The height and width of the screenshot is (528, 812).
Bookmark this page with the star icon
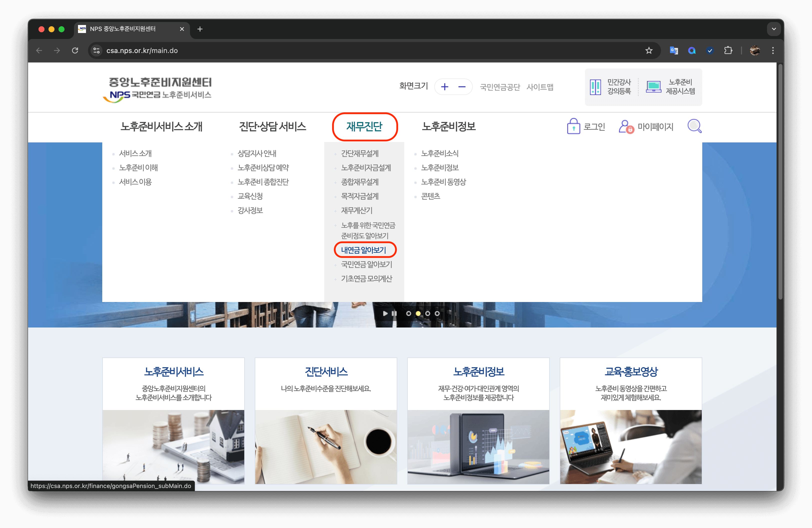(x=648, y=50)
